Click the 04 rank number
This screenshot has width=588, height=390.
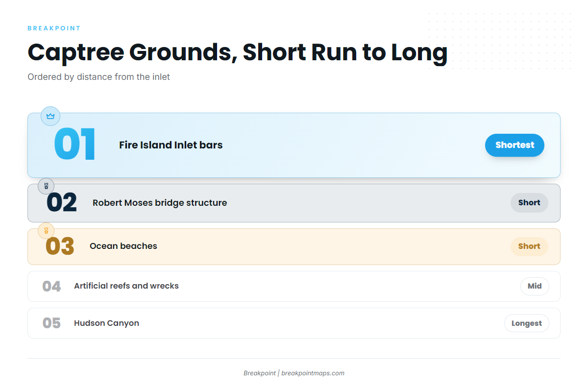51,286
